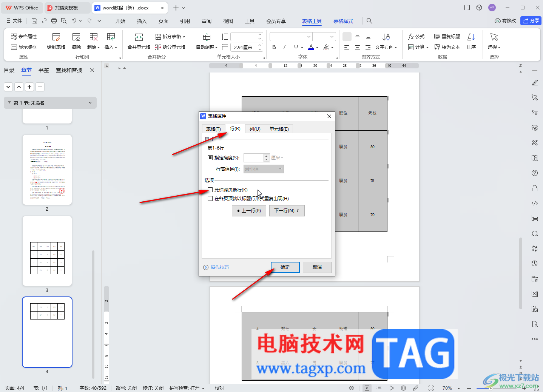543x392 pixels.
Task: Click the Print icon in quick toolbar
Action: point(54,21)
